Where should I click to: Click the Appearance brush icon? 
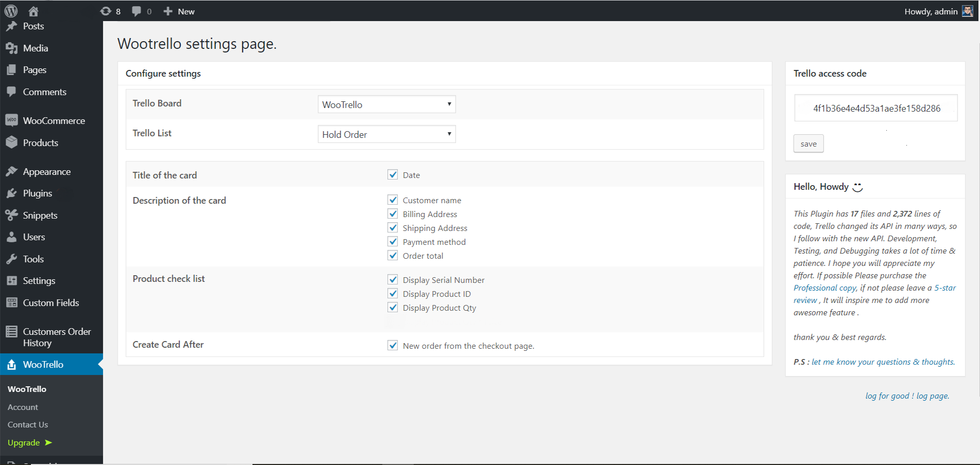click(x=11, y=172)
